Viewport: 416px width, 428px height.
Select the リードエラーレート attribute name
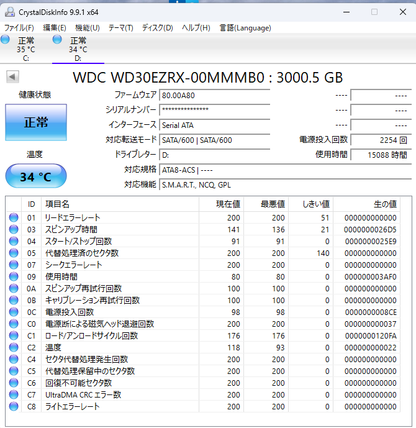coord(73,218)
